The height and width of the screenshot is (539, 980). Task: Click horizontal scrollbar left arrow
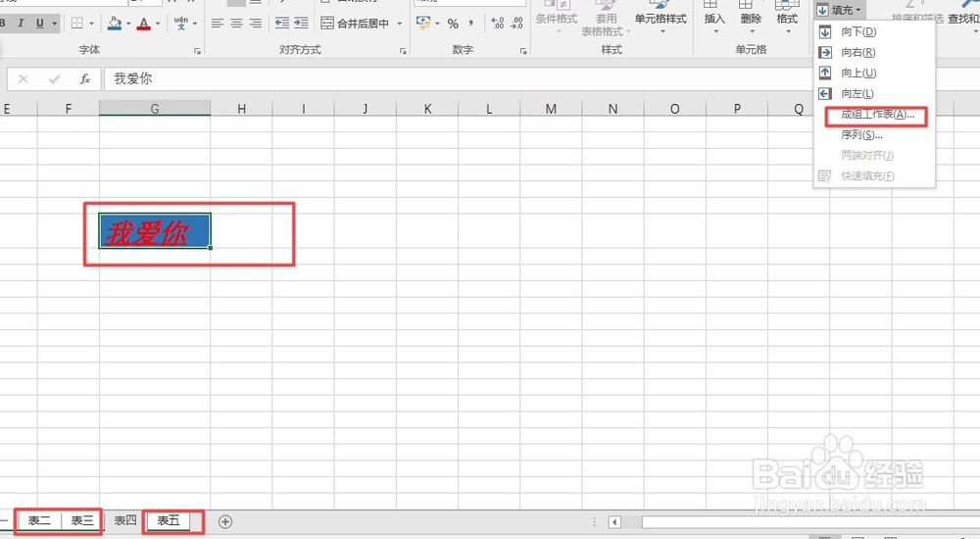point(614,522)
